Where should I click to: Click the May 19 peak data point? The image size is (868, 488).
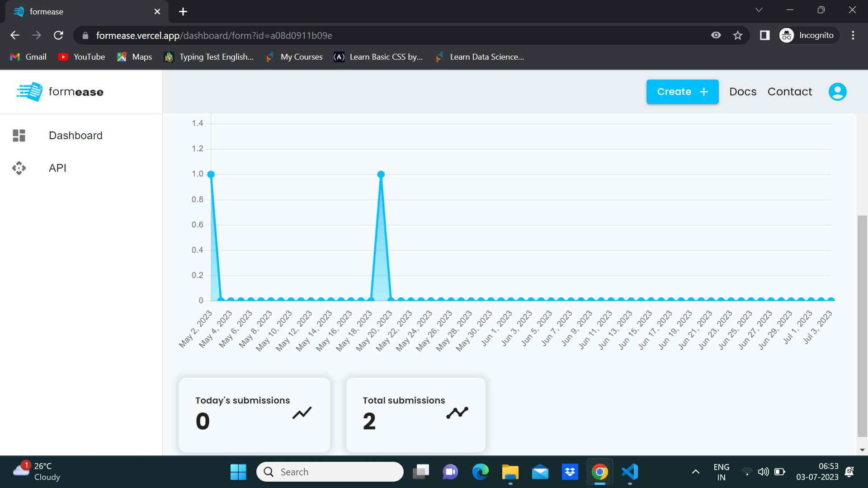[x=381, y=174]
